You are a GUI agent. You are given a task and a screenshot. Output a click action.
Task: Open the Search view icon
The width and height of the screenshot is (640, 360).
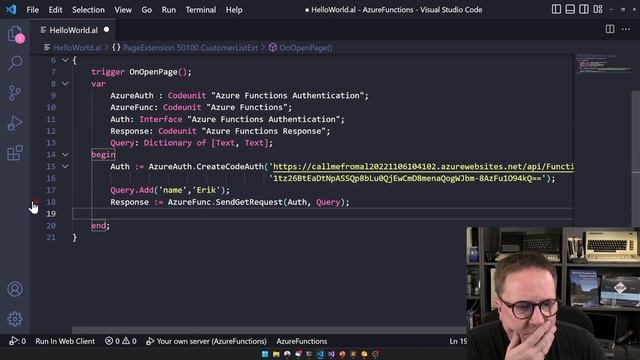click(x=15, y=63)
